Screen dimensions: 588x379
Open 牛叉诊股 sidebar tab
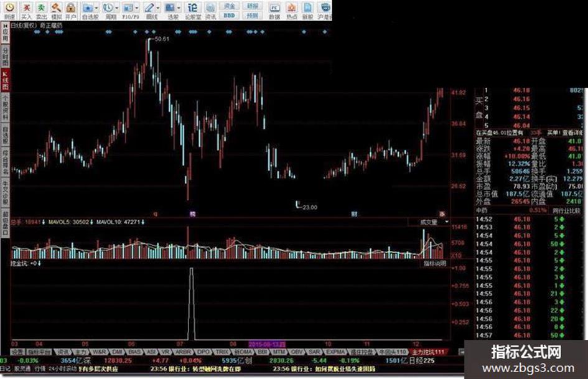(5, 193)
